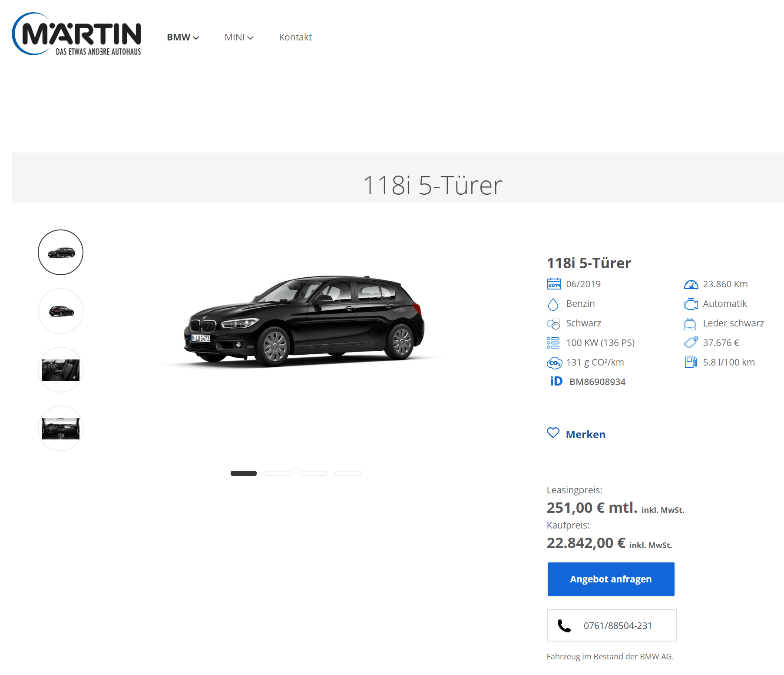The width and height of the screenshot is (784, 675).
Task: Jump to the second carousel indicator
Action: pyautogui.click(x=278, y=473)
